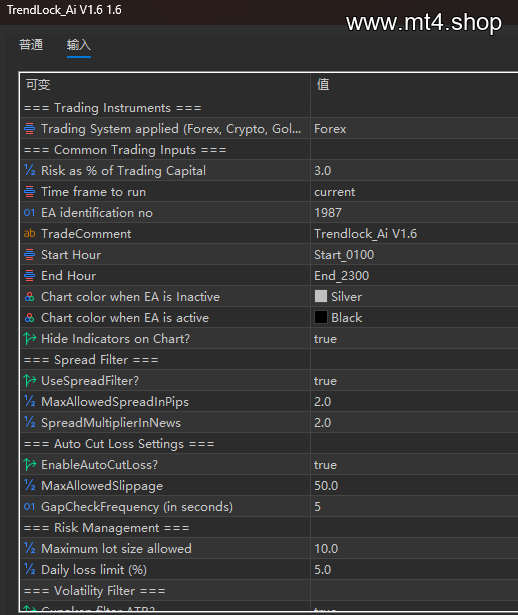Click the 值 column header
Screen dimensions: 518x615
coord(323,84)
